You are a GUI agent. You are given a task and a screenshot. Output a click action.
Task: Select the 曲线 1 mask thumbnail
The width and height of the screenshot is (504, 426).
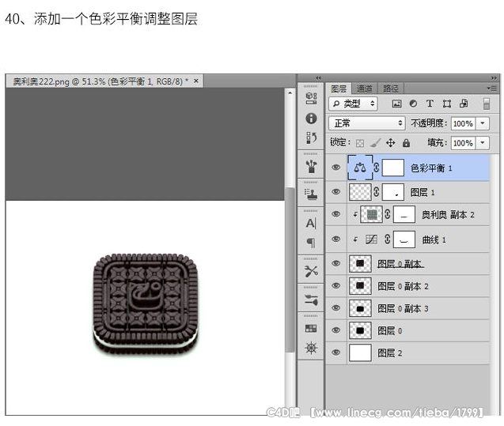point(404,239)
